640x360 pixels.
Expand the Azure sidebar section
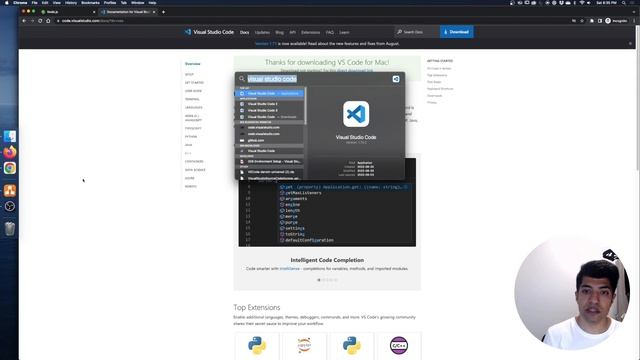click(x=190, y=178)
